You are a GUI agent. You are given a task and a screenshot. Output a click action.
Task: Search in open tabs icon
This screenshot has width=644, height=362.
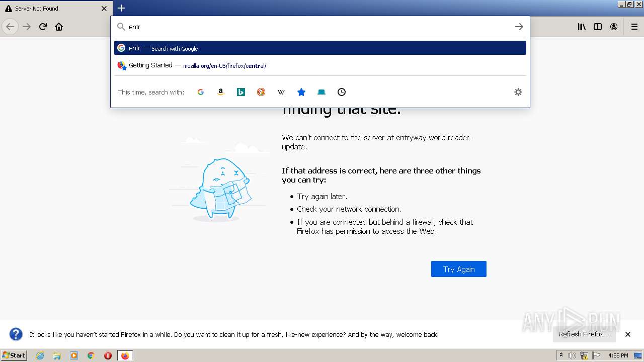pos(321,92)
